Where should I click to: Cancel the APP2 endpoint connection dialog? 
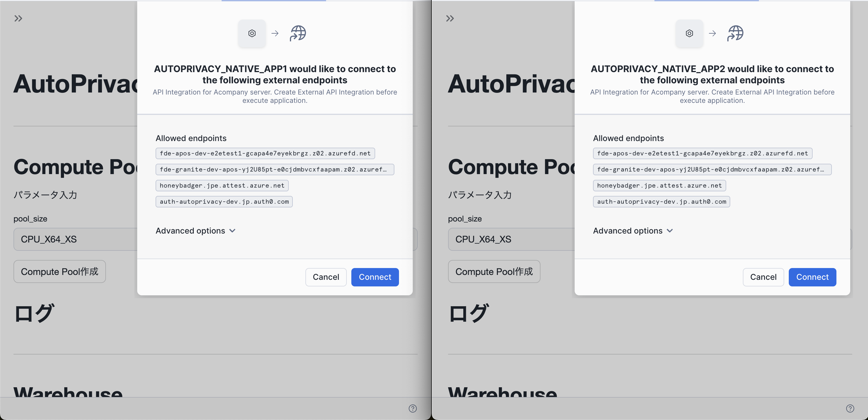coord(763,277)
